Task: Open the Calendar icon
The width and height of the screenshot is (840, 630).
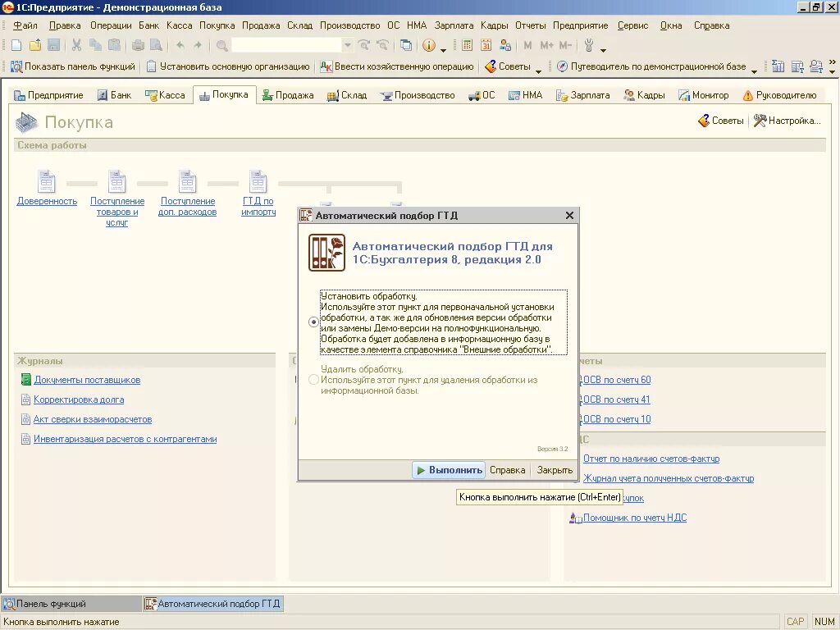Action: (486, 46)
